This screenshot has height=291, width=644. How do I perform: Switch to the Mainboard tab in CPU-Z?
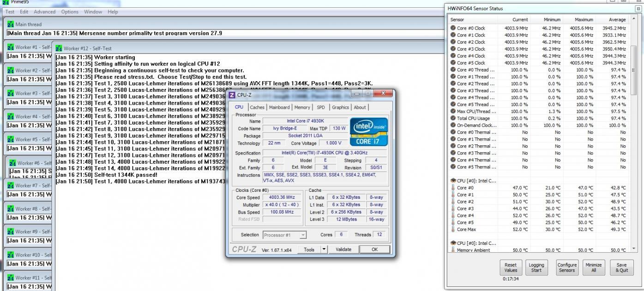click(279, 107)
